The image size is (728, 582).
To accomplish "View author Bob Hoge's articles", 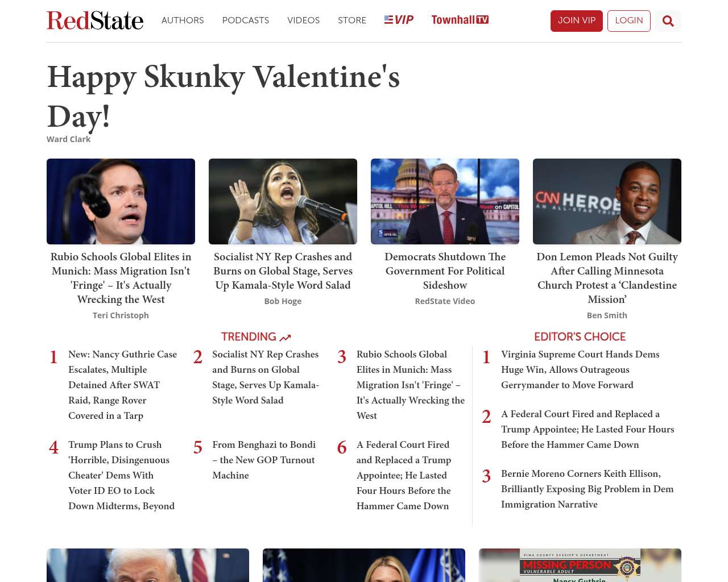I will (x=283, y=301).
